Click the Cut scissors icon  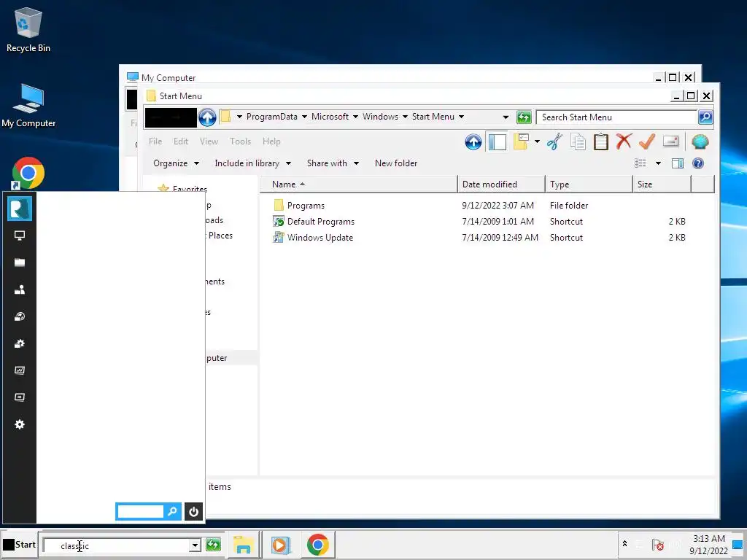click(554, 142)
